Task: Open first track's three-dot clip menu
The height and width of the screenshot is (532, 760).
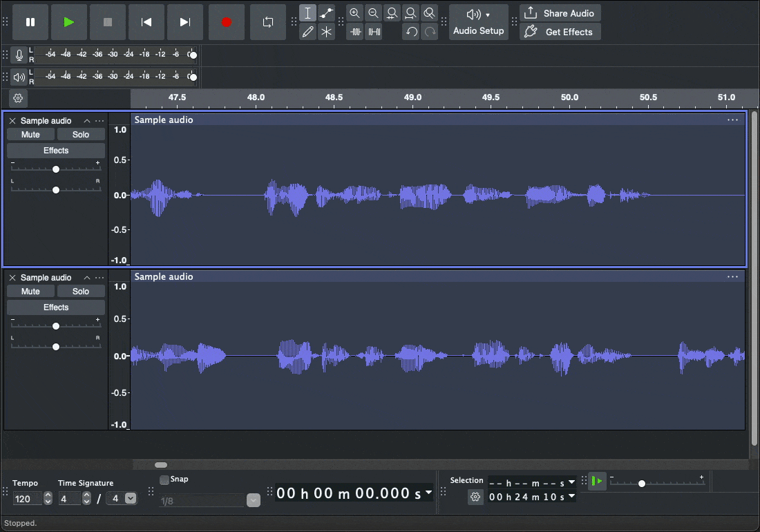Action: point(732,120)
